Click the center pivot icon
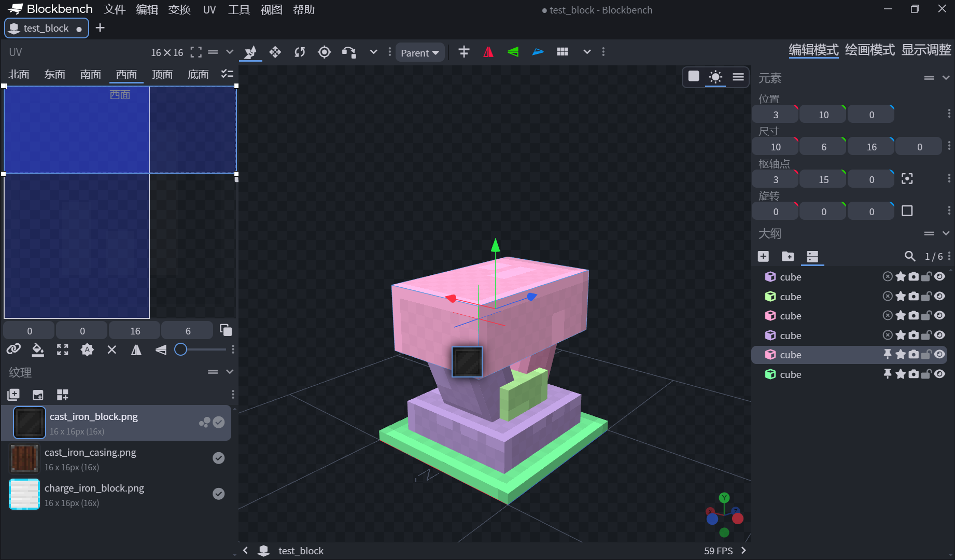The image size is (955, 560). coord(907,179)
